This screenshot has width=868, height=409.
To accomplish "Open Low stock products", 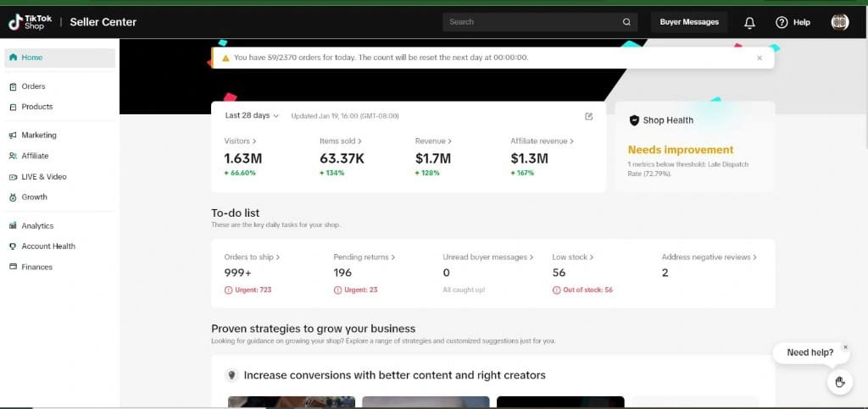I will [573, 257].
